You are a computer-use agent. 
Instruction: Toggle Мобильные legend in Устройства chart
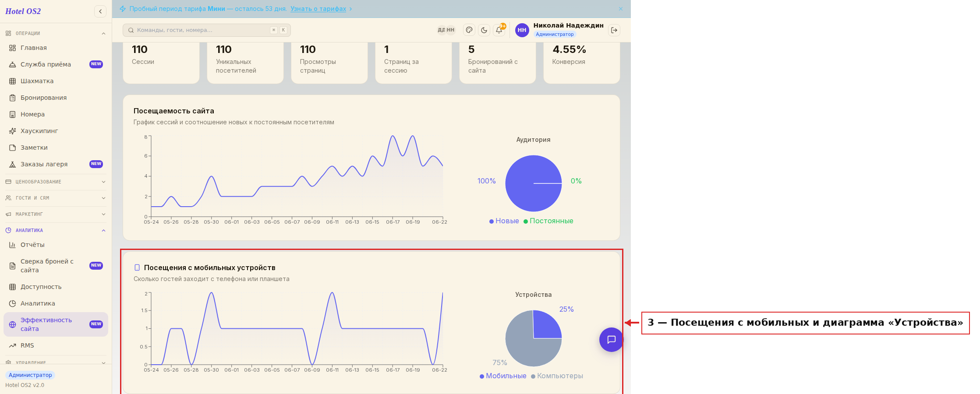click(503, 376)
